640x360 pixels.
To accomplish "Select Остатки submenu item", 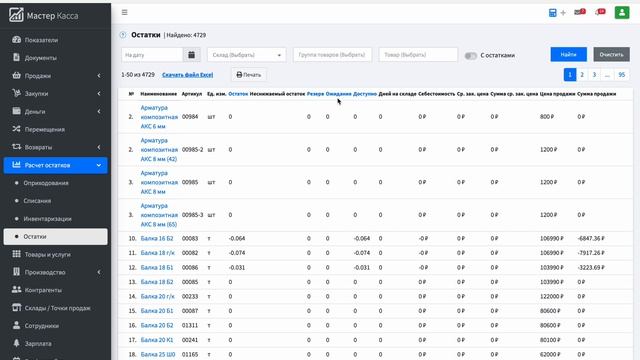I will tap(56, 237).
